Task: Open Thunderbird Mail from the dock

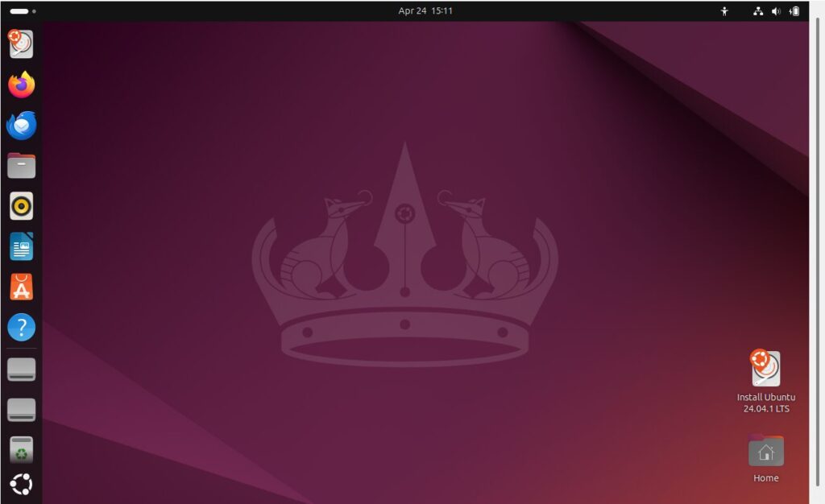Action: (21, 125)
